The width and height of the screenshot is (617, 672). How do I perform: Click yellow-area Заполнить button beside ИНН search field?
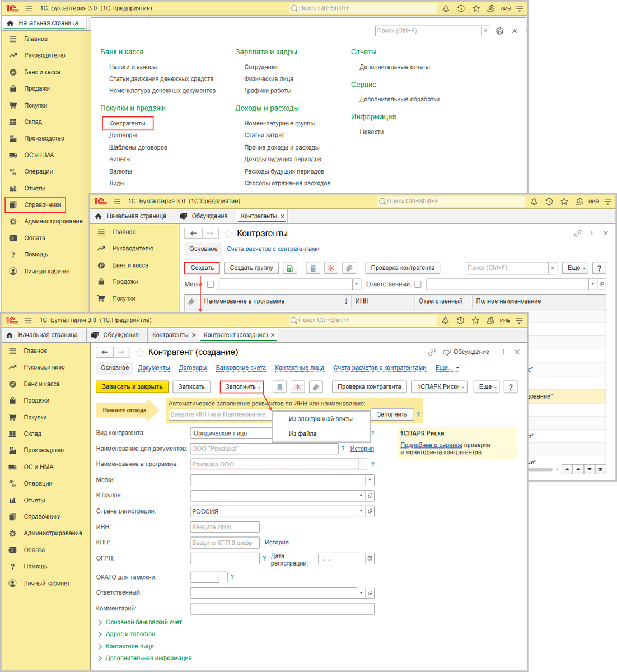(x=392, y=414)
